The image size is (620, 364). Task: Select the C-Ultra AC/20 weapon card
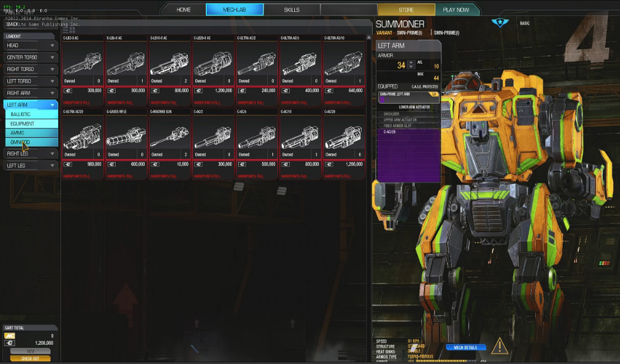click(x=83, y=144)
